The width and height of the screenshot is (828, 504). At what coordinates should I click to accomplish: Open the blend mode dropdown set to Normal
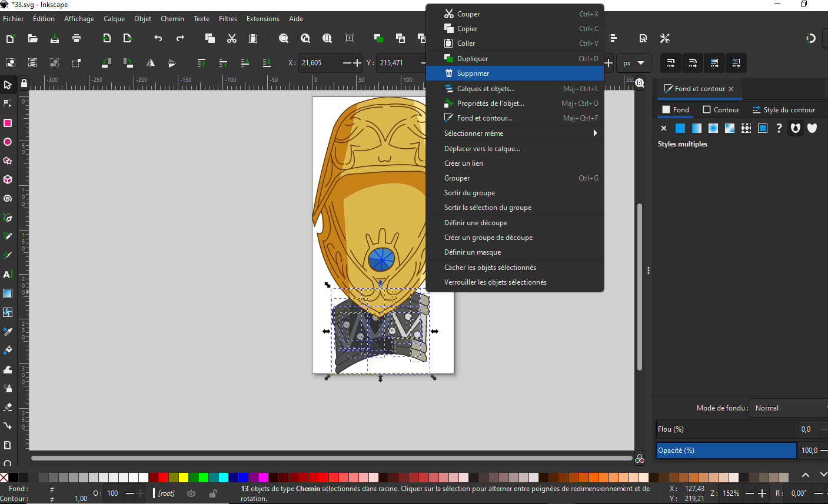click(787, 408)
